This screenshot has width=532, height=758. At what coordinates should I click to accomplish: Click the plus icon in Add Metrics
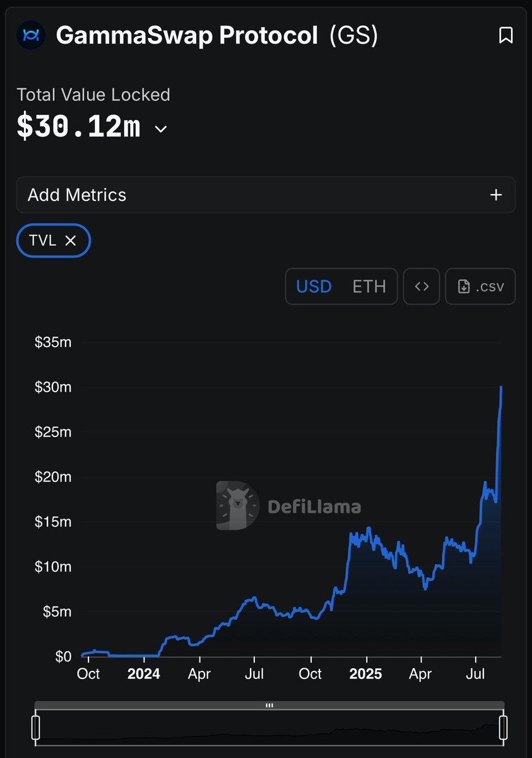(496, 195)
